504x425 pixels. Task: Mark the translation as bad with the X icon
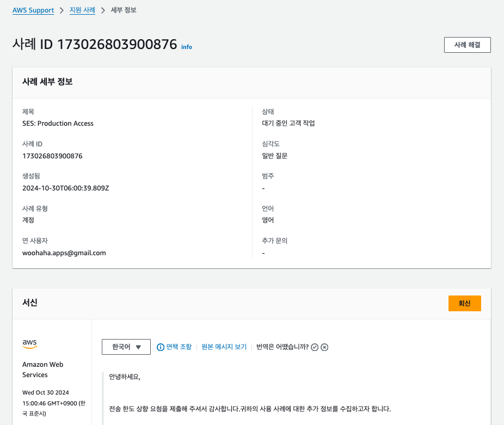(x=324, y=347)
